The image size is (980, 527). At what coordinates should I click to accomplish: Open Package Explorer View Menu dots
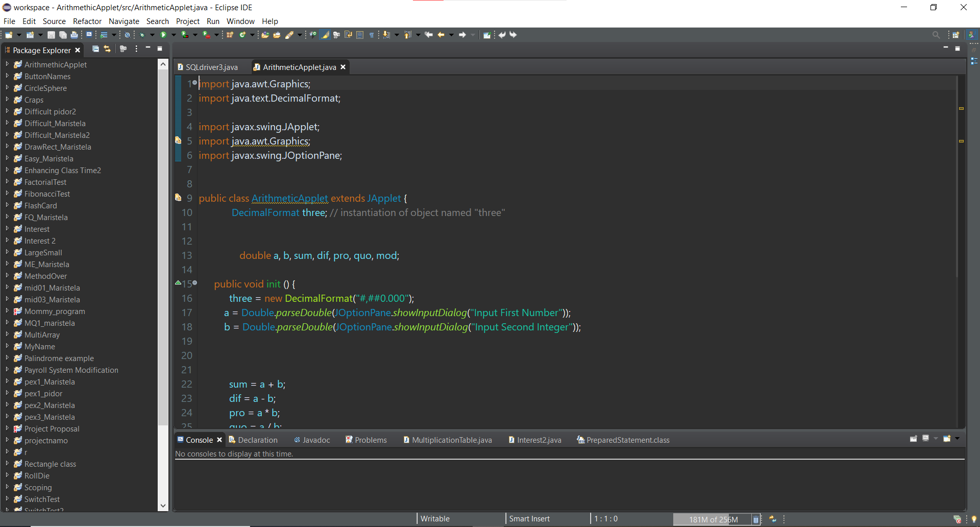[136, 49]
